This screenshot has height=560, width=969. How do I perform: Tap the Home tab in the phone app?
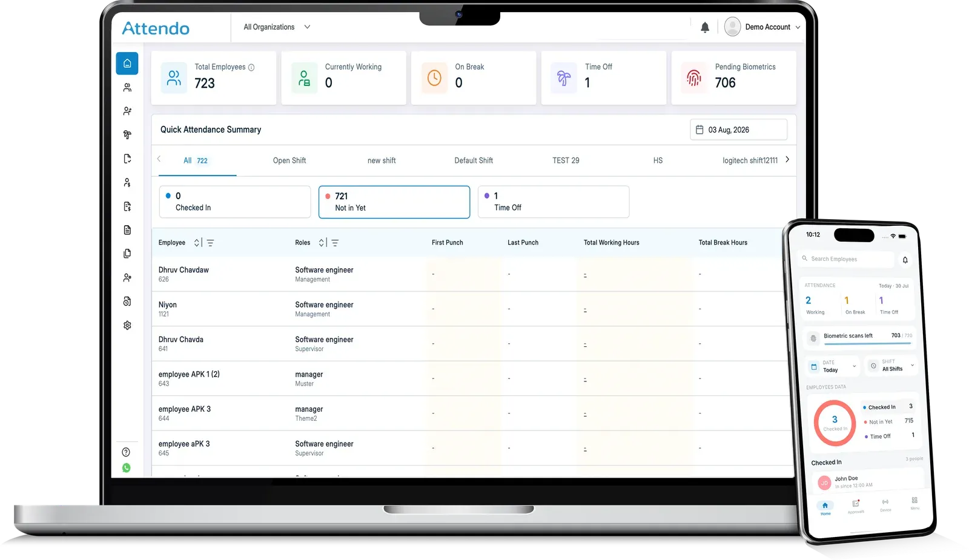point(825,509)
